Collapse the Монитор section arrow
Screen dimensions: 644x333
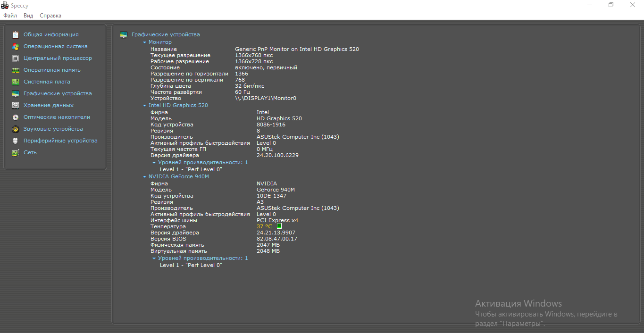(x=145, y=42)
